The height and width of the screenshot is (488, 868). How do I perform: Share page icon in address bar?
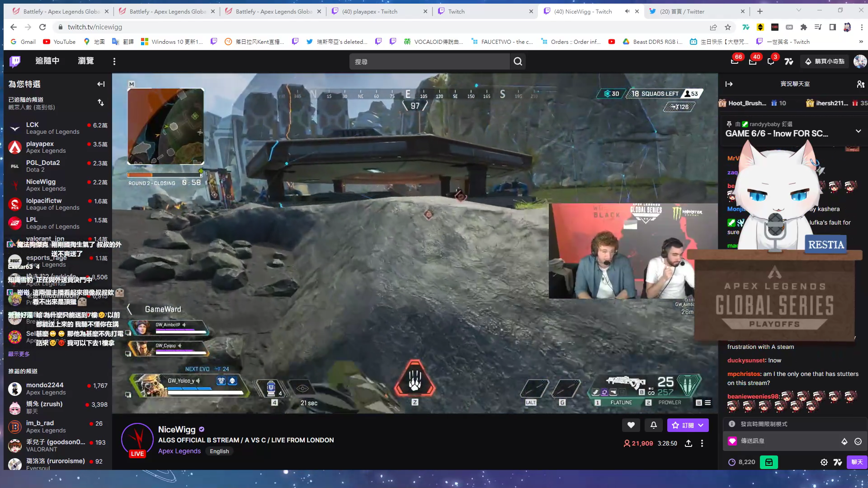713,27
